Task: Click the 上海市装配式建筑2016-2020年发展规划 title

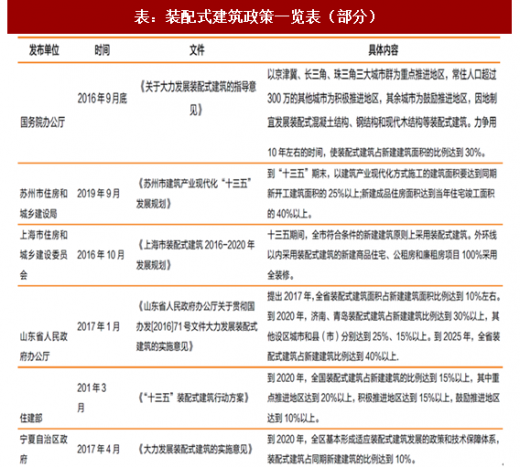Action: pos(195,255)
